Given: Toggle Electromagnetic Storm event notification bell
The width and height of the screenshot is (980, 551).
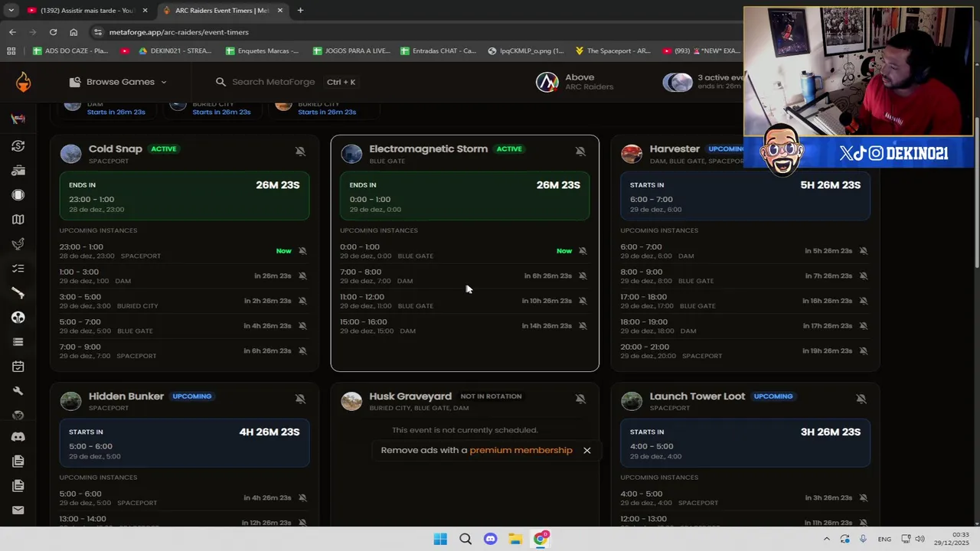Looking at the screenshot, I should (x=580, y=152).
